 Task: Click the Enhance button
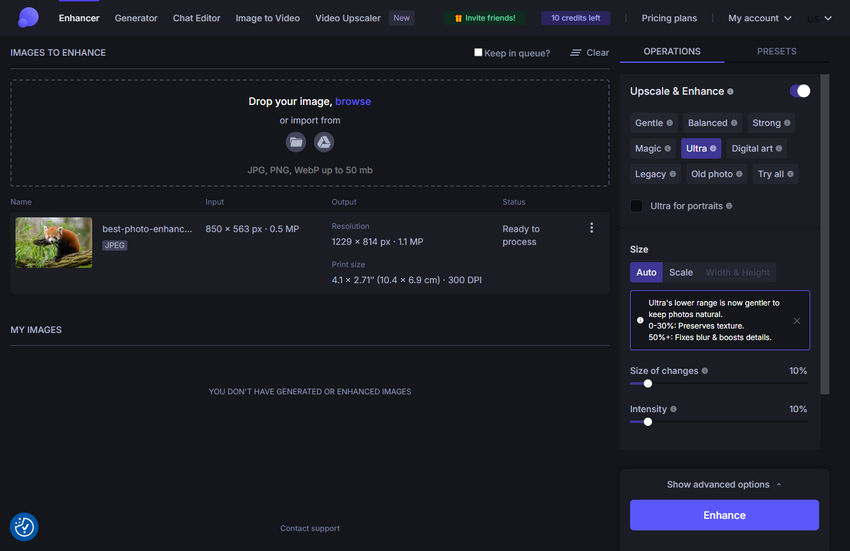724,515
